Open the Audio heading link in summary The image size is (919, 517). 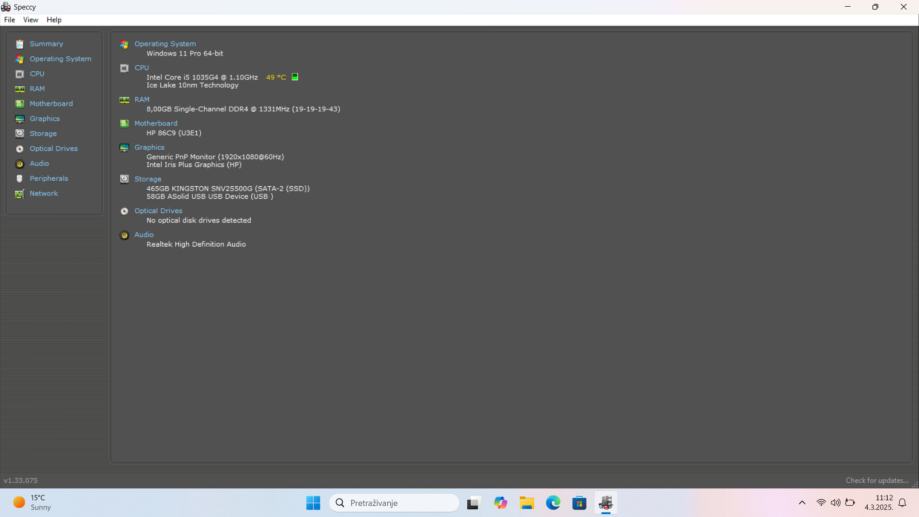144,235
